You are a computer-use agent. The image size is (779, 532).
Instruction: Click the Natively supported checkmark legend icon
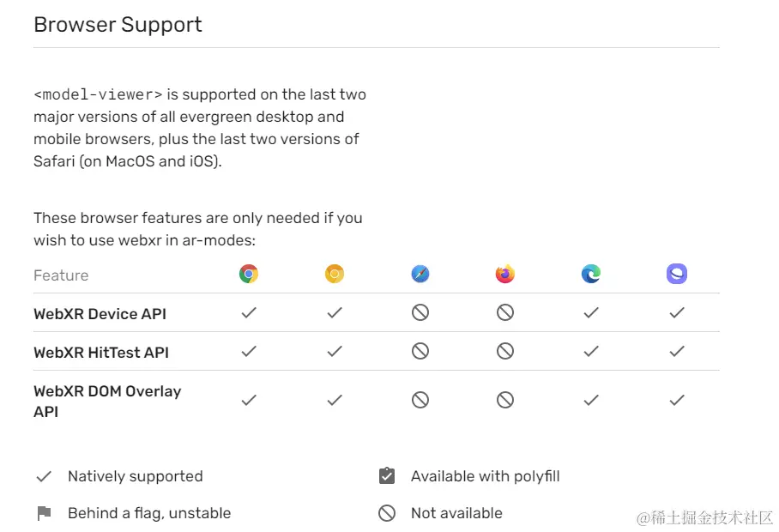[x=44, y=477]
